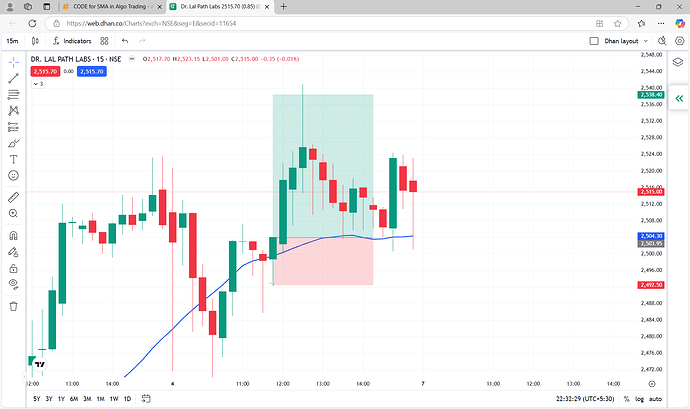Viewport: 690px width, 409px height.
Task: Toggle stay in drawing mode
Action: [x=14, y=252]
